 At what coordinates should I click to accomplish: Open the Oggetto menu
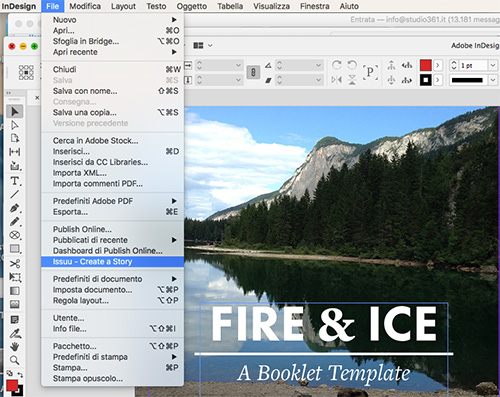point(192,6)
